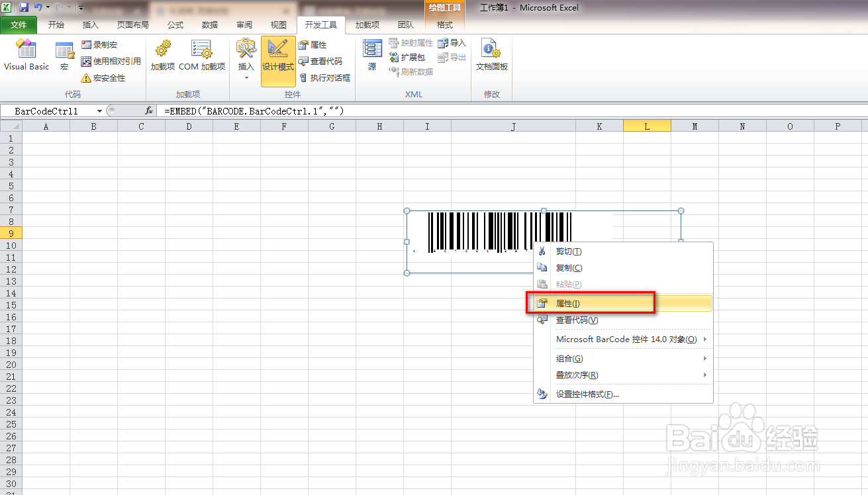
Task: Click the formula bar EMBED formula
Action: (x=254, y=111)
